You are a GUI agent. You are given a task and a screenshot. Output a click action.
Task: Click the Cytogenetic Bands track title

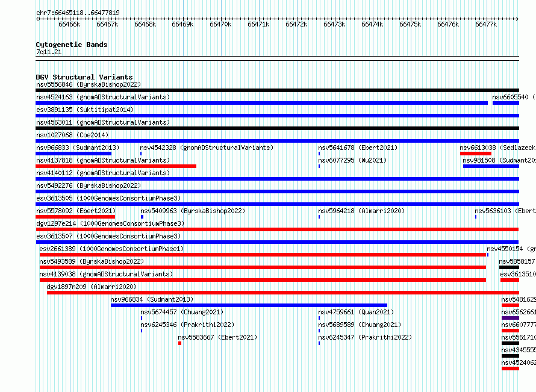click(72, 45)
